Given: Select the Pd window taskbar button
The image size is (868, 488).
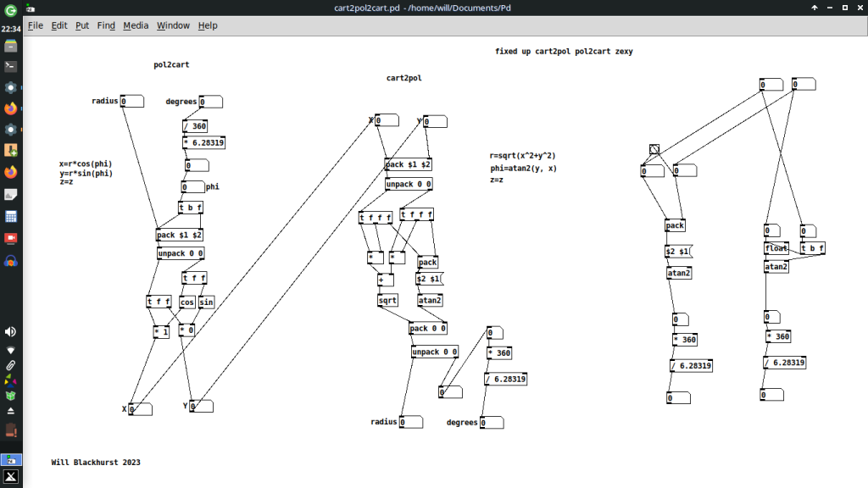Looking at the screenshot, I should tap(11, 460).
